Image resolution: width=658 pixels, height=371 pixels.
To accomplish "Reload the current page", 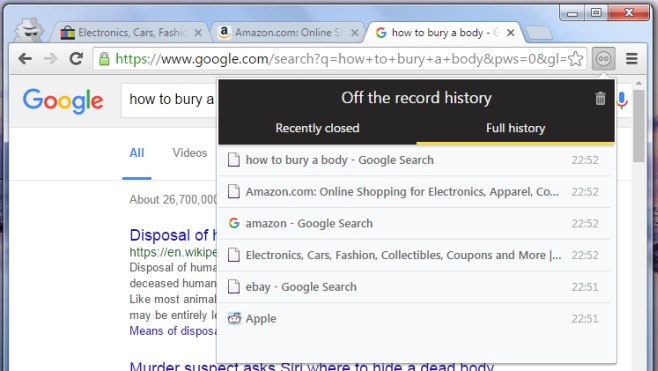I will point(76,59).
